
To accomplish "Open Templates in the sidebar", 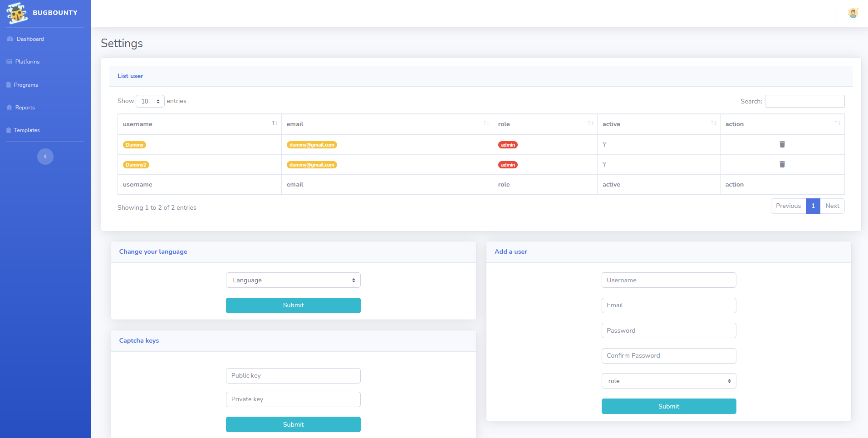I will tap(23, 130).
